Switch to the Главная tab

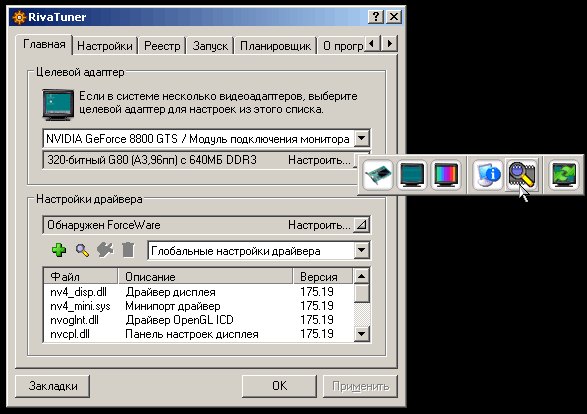coord(44,45)
